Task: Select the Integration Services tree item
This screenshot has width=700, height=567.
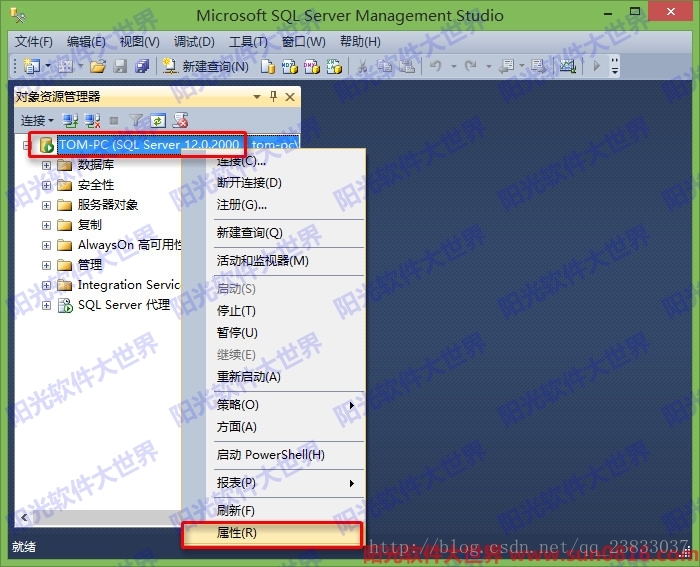Action: [x=129, y=285]
